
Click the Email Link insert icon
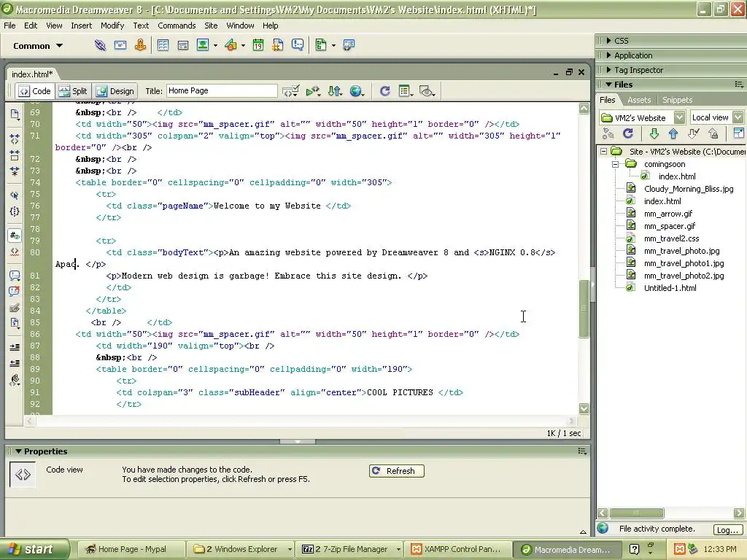pos(120,45)
